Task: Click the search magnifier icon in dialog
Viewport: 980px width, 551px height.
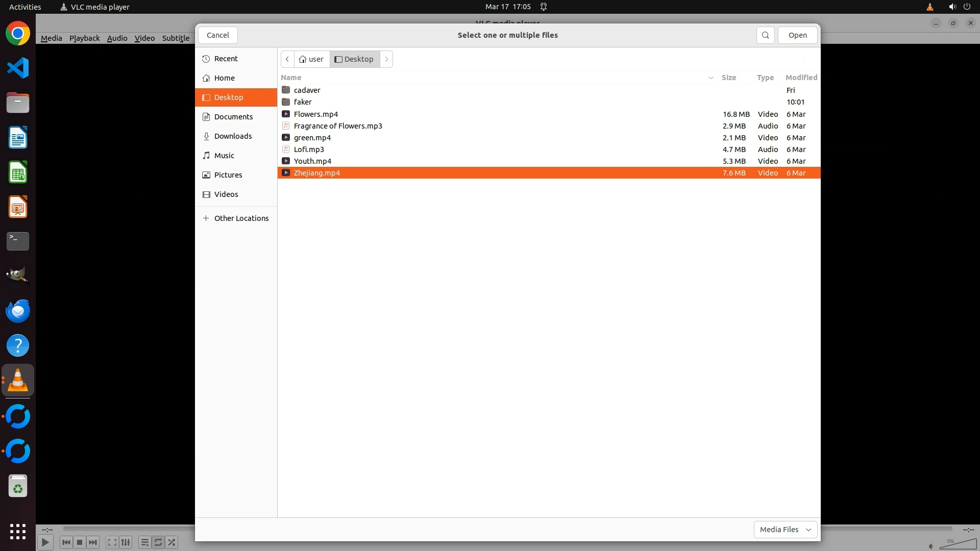Action: 765,35
